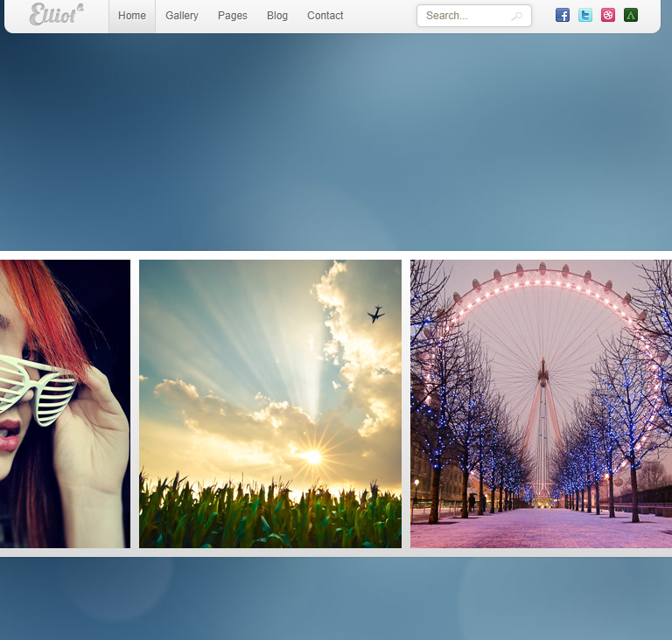The height and width of the screenshot is (640, 672).
Task: Click the Elliot logo
Action: (x=56, y=15)
